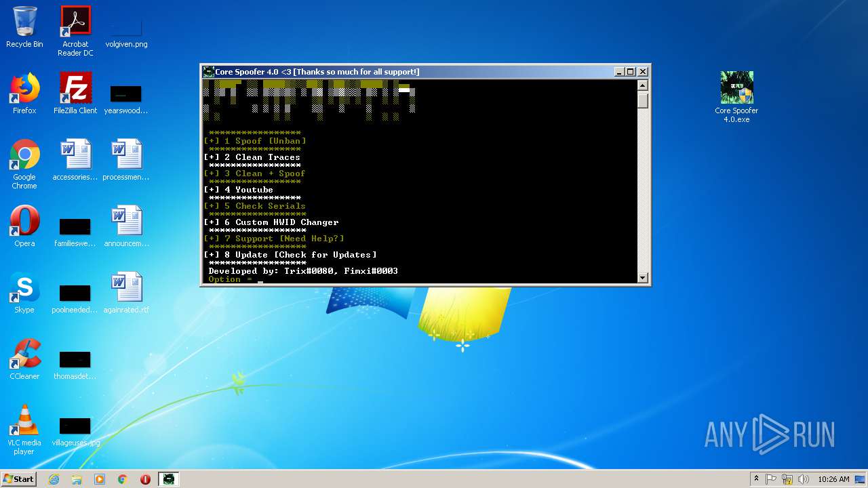Image resolution: width=868 pixels, height=488 pixels.
Task: Click the '2 Clean Traces' line
Action: (x=252, y=157)
